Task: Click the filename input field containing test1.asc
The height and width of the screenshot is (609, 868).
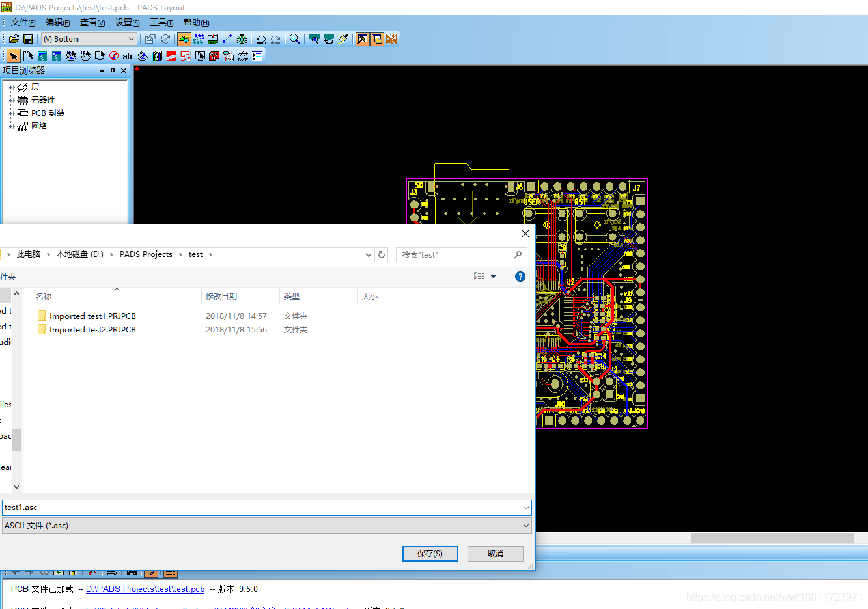Action: 260,507
